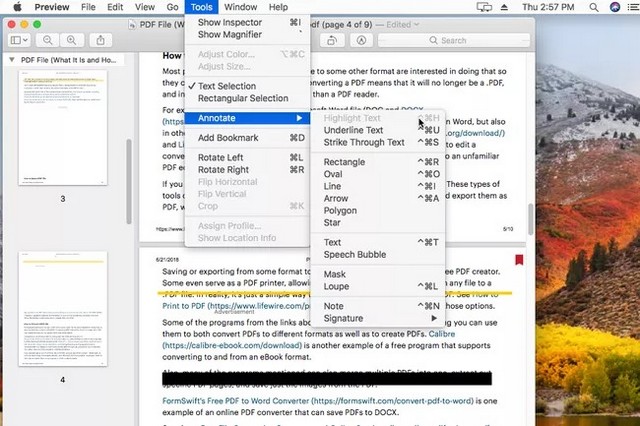Select page 3 thumbnail
640x426 pixels.
tap(63, 128)
